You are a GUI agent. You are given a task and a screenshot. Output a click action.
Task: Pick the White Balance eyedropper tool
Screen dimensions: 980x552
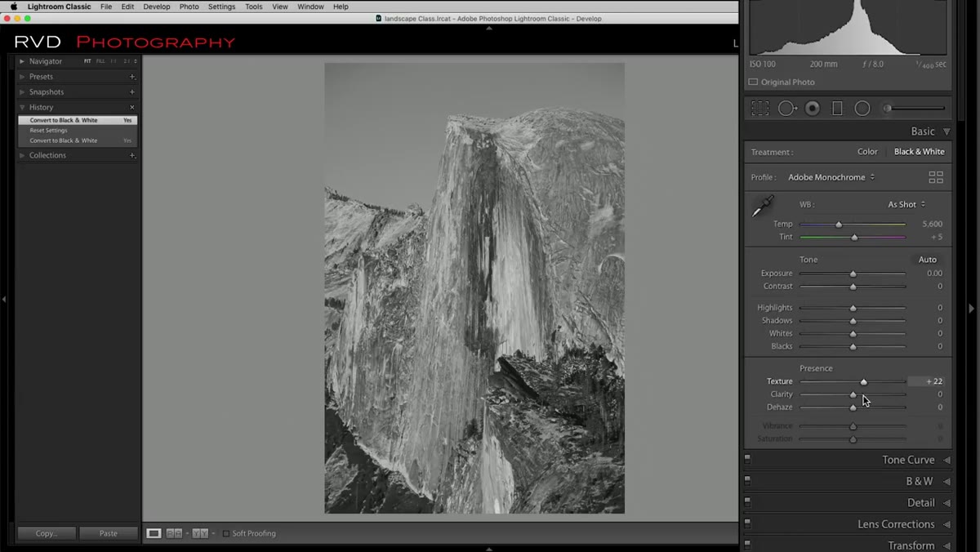(762, 206)
